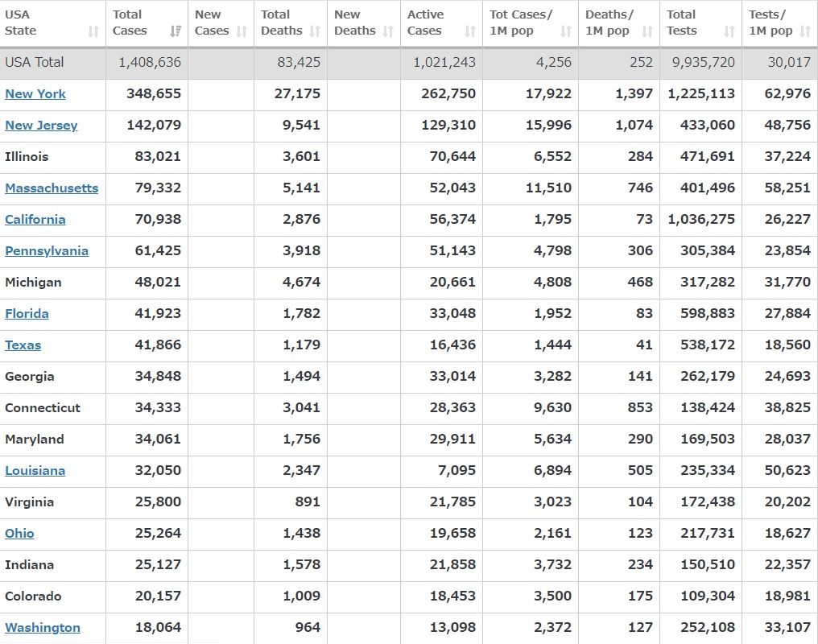The height and width of the screenshot is (644, 818).
Task: Click the Washington link
Action: (43, 627)
